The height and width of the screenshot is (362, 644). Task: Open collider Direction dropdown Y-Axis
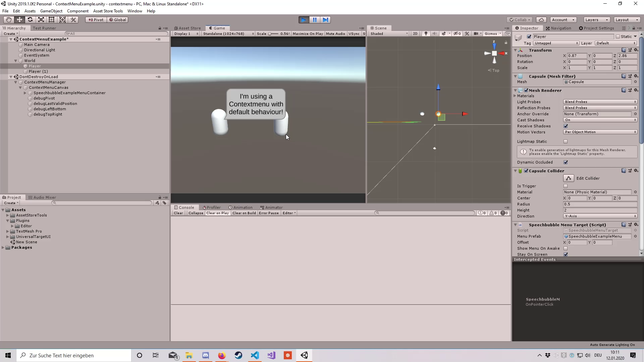point(600,216)
